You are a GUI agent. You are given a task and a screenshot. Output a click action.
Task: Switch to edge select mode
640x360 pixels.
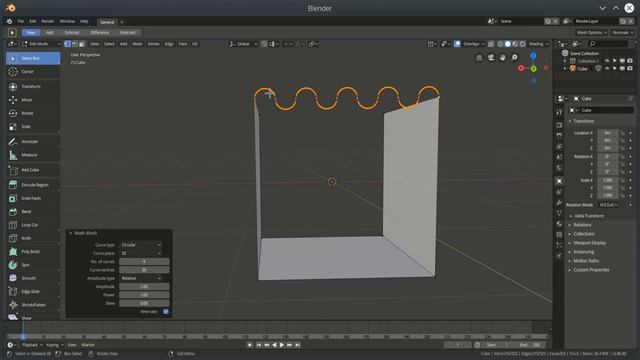click(74, 44)
